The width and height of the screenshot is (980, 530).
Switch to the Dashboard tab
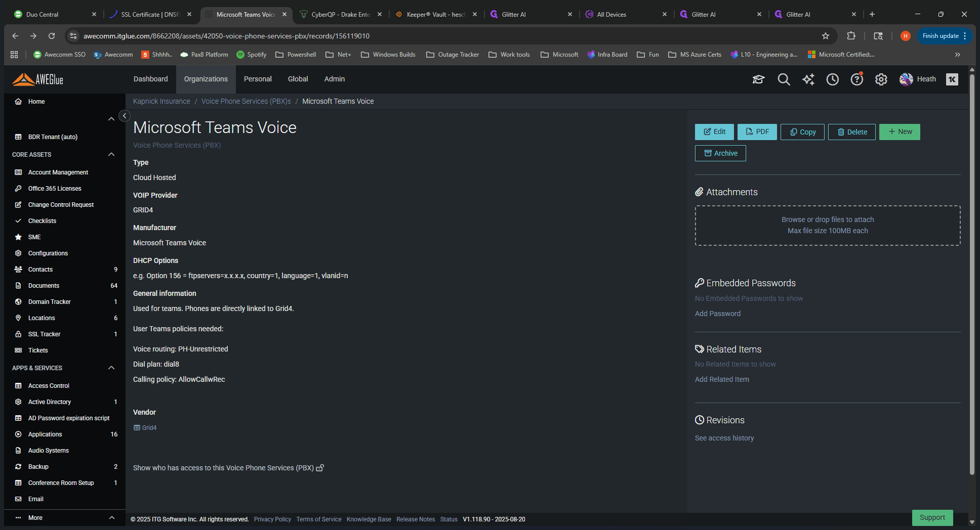pyautogui.click(x=151, y=79)
